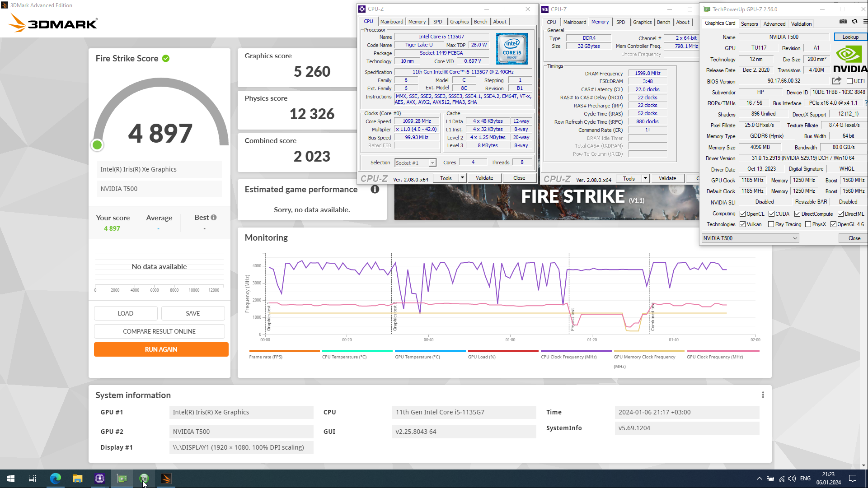Screen dimensions: 868x488
Task: Expand the Tools arrow in Memory CPU-Z window
Action: tap(645, 178)
